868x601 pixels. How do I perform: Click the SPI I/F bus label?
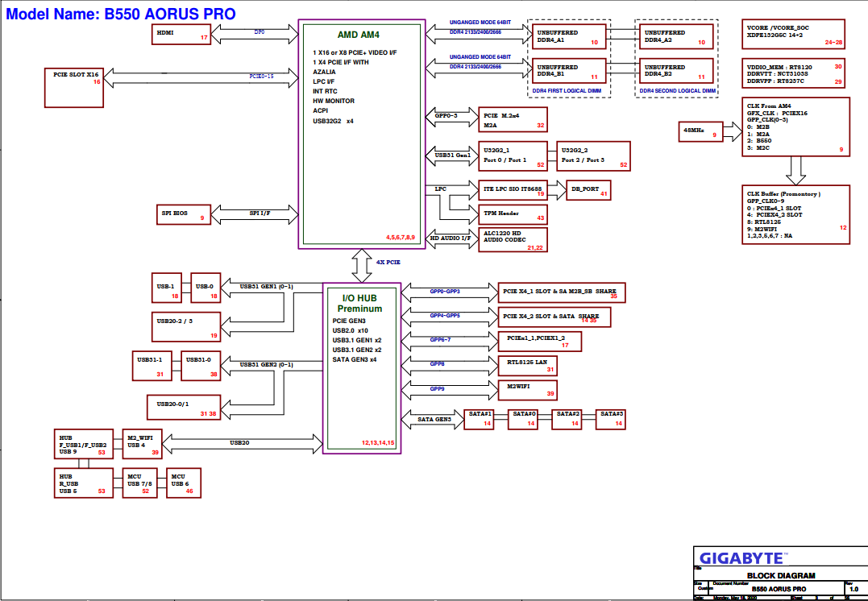point(260,213)
